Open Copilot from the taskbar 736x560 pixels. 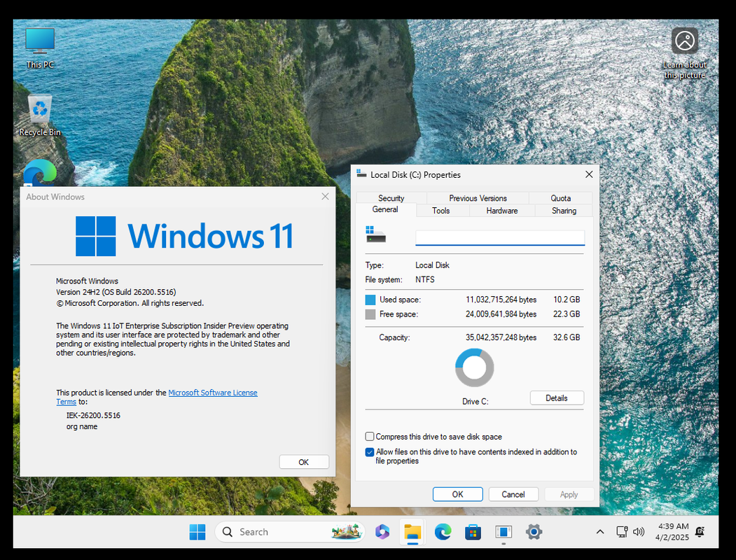click(x=382, y=532)
